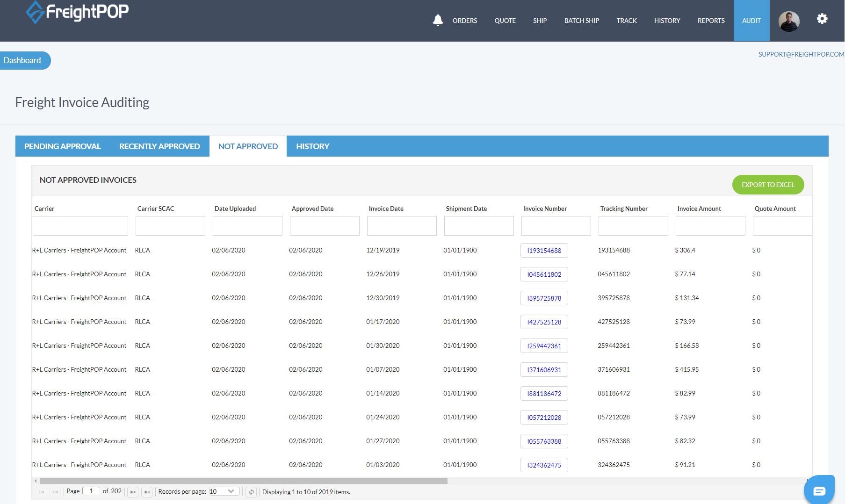Click EXPORT TO EXCEL button
The image size is (845, 504).
(768, 185)
